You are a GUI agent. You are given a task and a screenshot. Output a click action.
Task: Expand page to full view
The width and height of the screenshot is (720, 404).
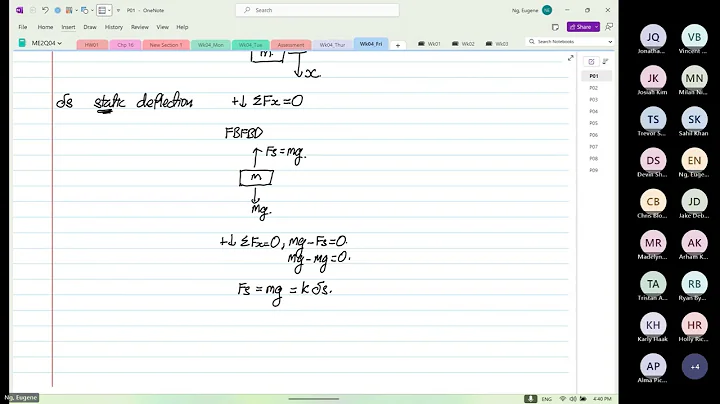coord(570,58)
